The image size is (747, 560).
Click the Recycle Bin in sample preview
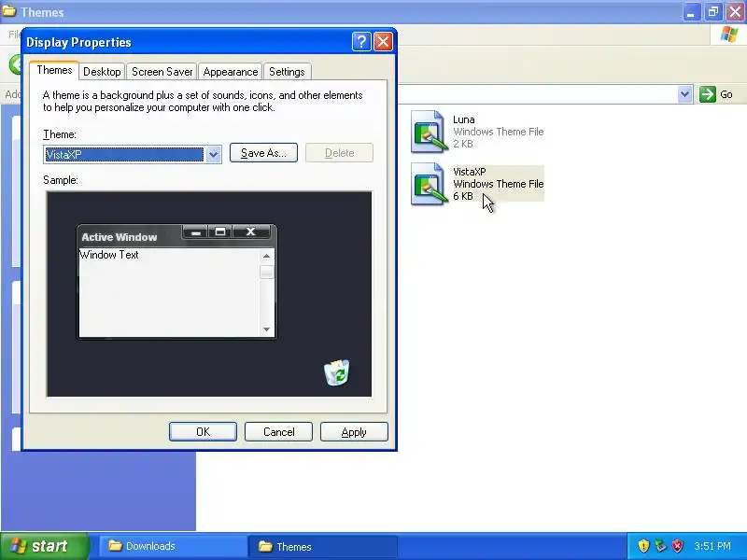(x=337, y=372)
